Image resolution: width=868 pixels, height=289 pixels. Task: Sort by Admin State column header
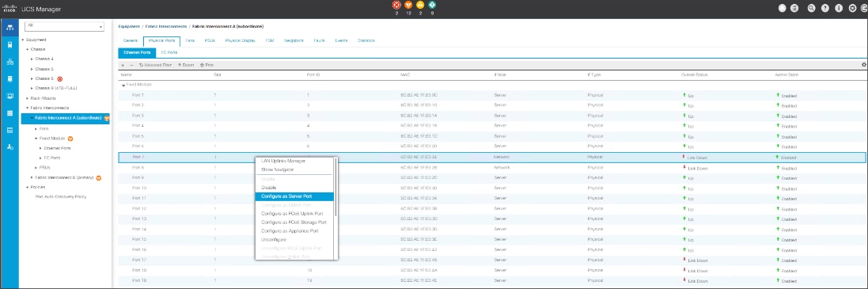click(786, 74)
